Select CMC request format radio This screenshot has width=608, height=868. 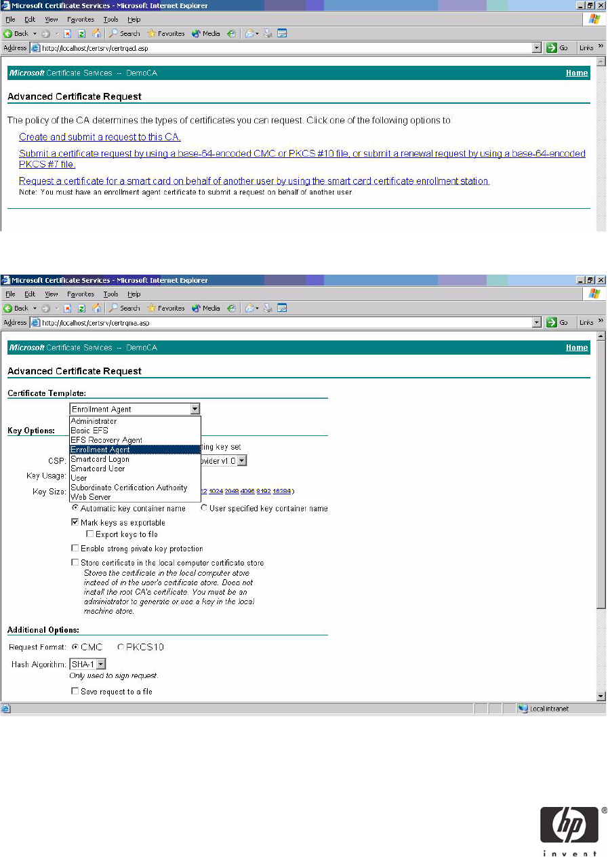pyautogui.click(x=75, y=647)
